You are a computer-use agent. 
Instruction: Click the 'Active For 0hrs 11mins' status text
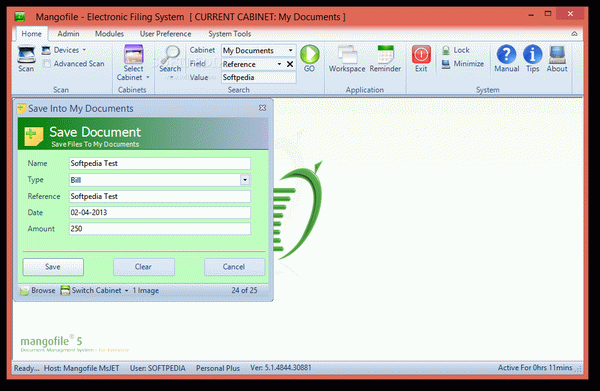click(535, 368)
